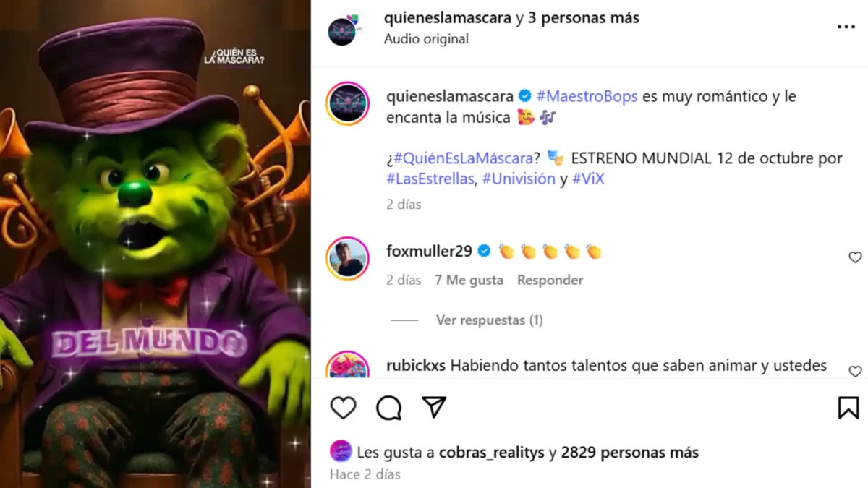The image size is (868, 488).
Task: Share the post with the paper plane icon
Action: pos(433,407)
